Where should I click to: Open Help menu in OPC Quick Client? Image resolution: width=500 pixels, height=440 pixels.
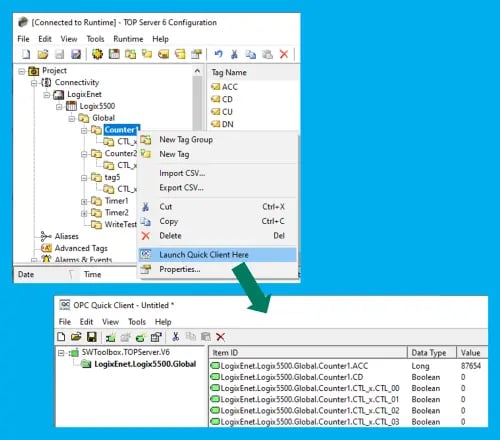(x=163, y=322)
